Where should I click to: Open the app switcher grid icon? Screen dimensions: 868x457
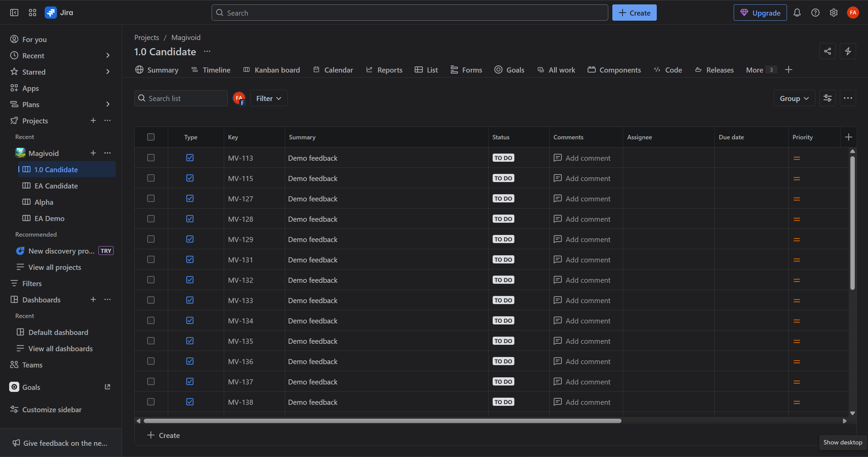(33, 13)
